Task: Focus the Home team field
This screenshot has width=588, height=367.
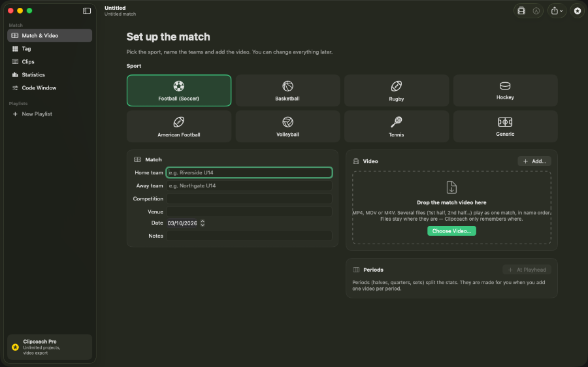Action: pyautogui.click(x=249, y=172)
